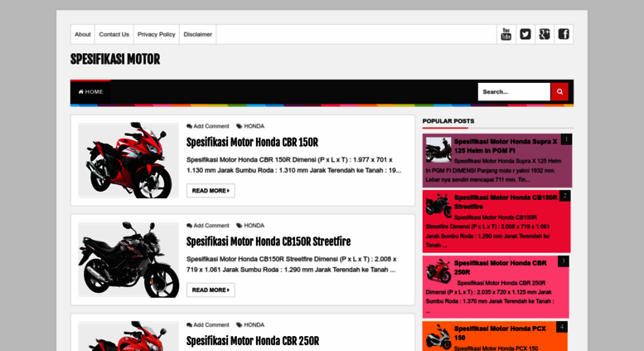Select the HOME navigation tab
Image resolution: width=644 pixels, height=351 pixels.
[90, 91]
